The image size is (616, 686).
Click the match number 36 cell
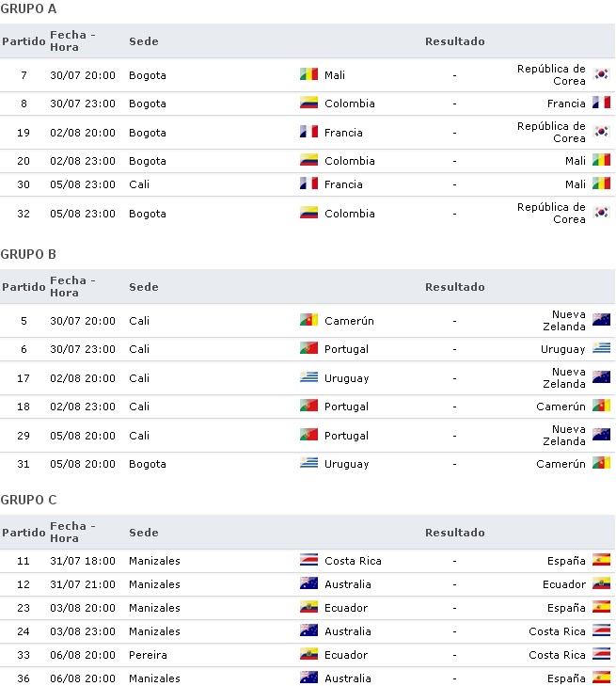pyautogui.click(x=24, y=678)
